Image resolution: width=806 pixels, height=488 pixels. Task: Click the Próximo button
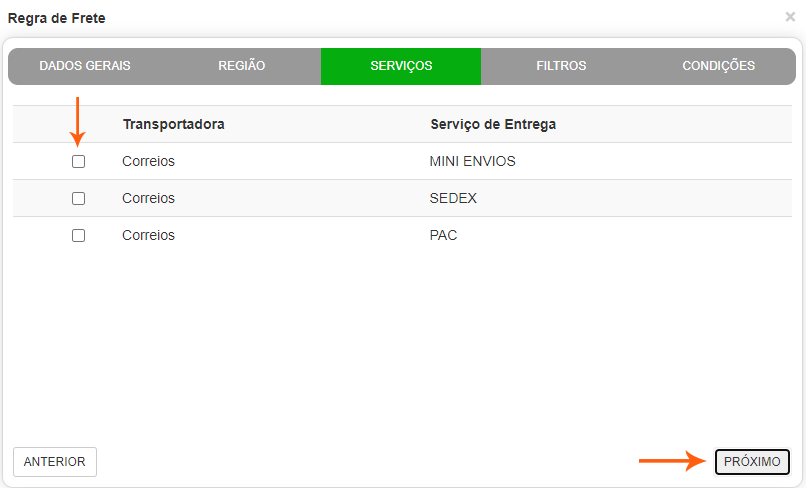tap(752, 462)
